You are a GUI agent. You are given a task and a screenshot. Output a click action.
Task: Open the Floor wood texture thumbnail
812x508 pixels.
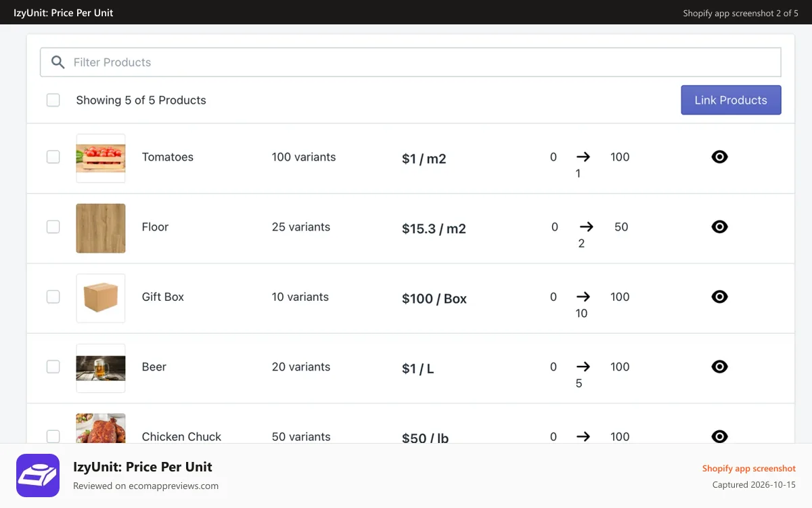(x=101, y=228)
